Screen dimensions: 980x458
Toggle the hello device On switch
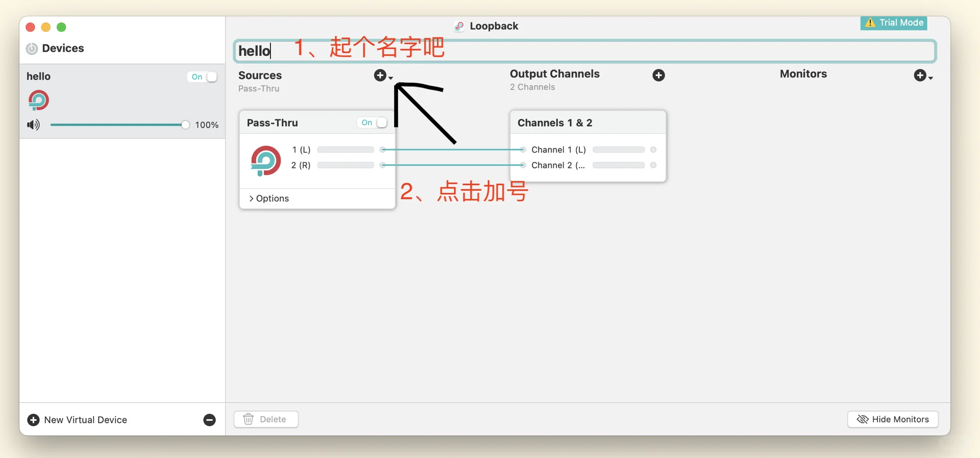pos(203,77)
